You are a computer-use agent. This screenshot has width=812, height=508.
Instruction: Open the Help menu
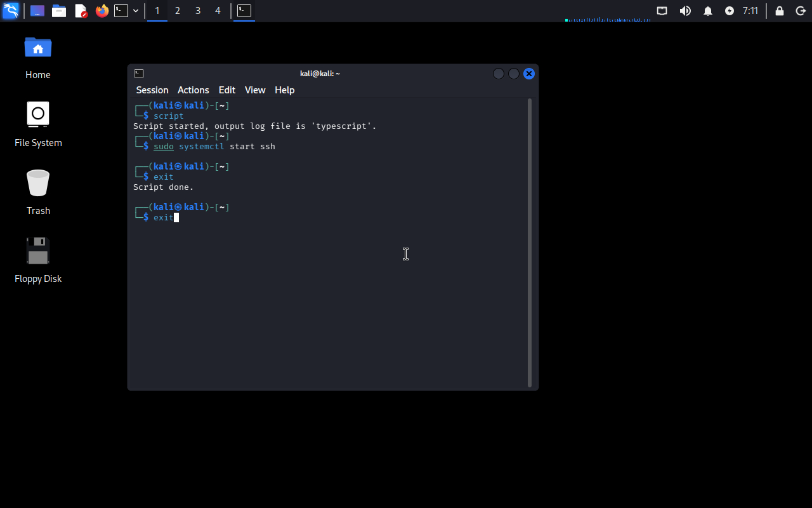284,90
